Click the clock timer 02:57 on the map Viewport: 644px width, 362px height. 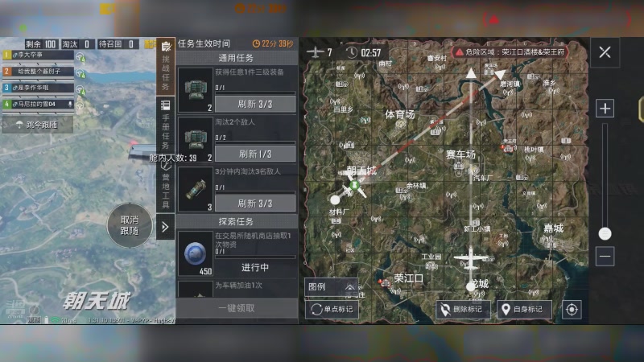tap(364, 52)
